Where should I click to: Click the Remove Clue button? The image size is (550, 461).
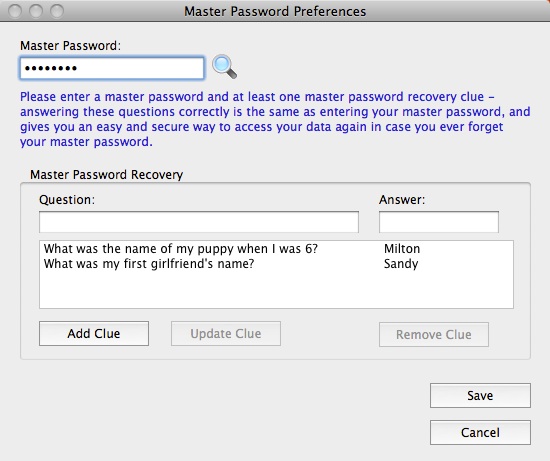pos(434,334)
